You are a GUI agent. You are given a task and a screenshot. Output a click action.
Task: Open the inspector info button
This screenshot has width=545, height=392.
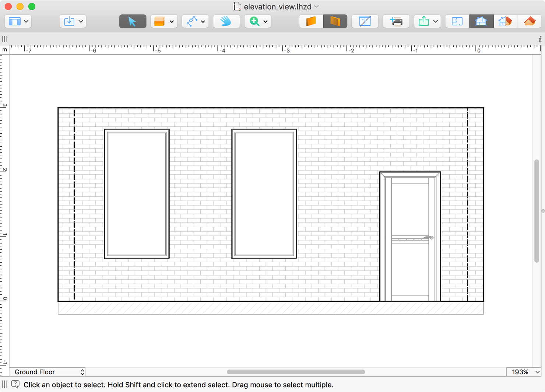pos(540,39)
